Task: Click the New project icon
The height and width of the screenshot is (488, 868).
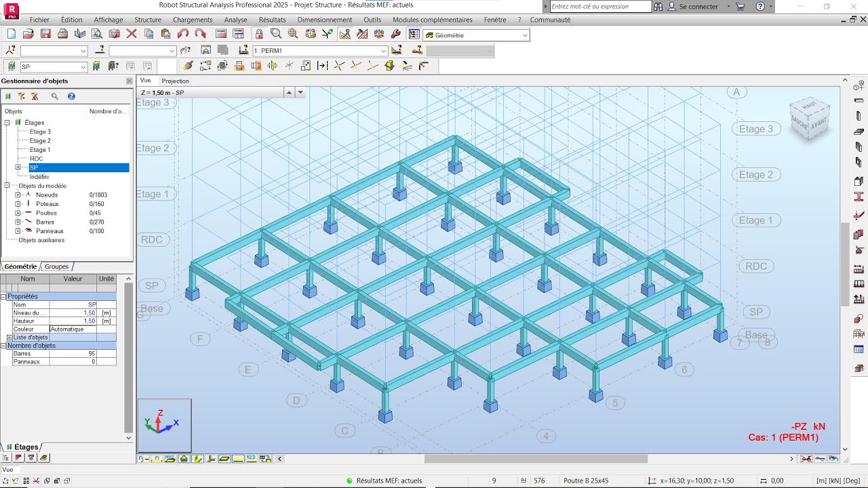Action: point(11,34)
